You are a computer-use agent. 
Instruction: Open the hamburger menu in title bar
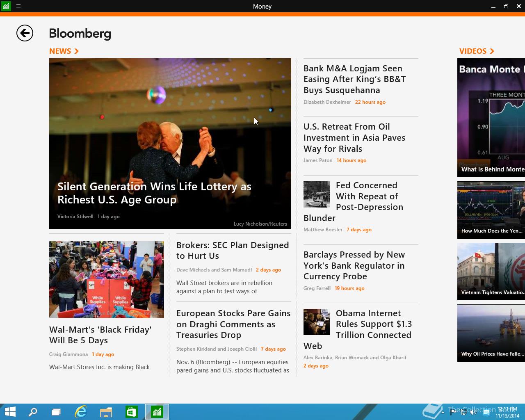pos(18,6)
